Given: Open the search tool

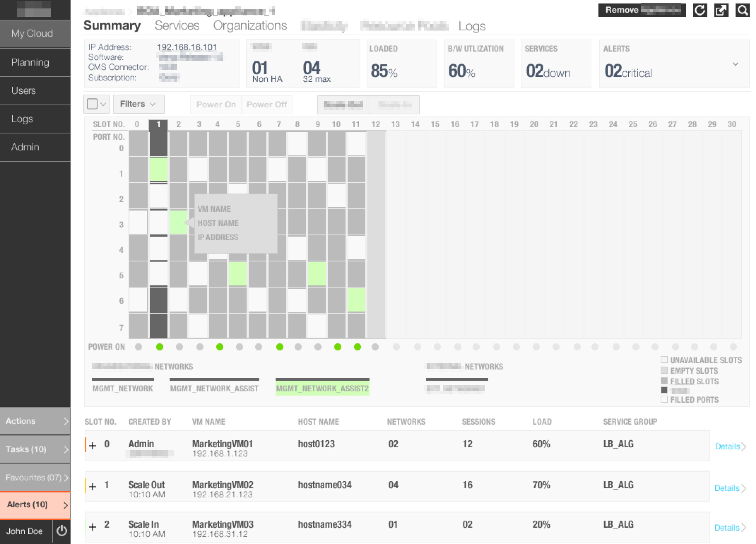Looking at the screenshot, I should pyautogui.click(x=742, y=10).
